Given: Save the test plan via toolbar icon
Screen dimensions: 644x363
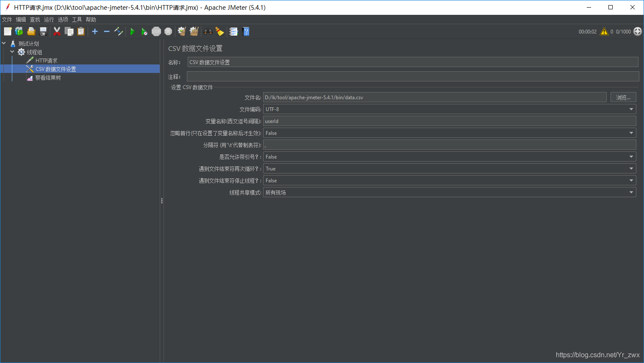Looking at the screenshot, I should coord(43,31).
